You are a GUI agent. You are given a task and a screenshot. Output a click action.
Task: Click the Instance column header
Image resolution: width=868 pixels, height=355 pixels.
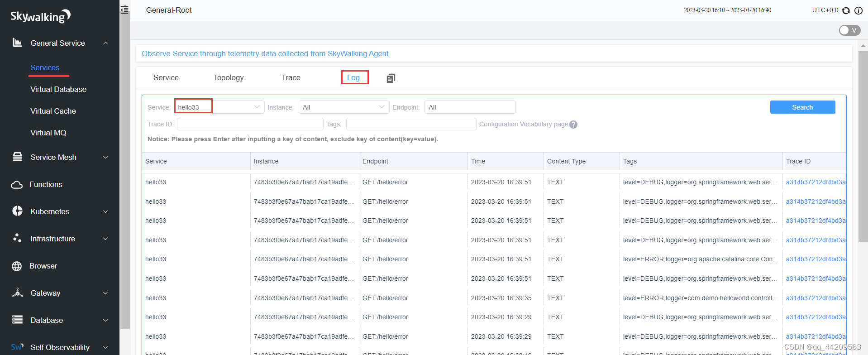click(266, 161)
